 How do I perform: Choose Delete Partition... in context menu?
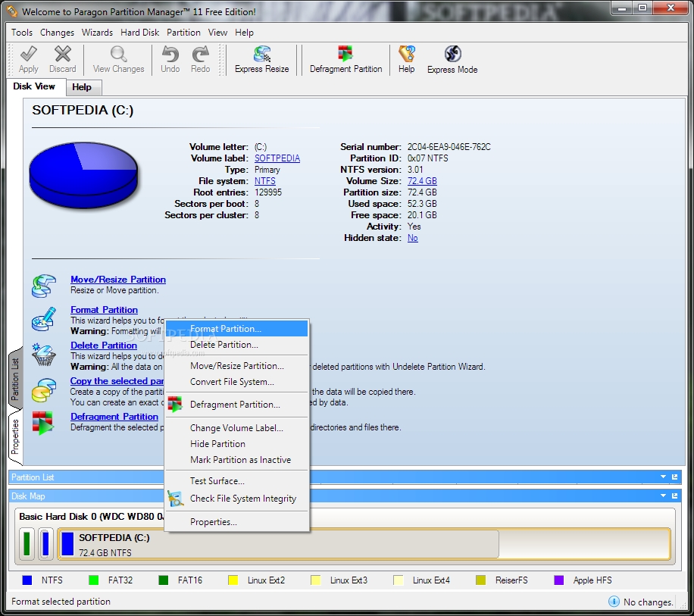[x=237, y=345]
